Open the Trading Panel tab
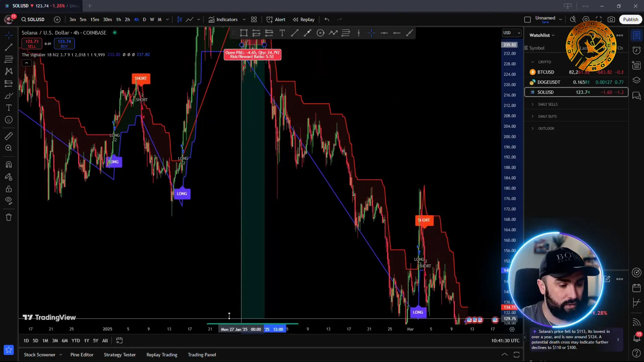The image size is (644, 362). [x=202, y=355]
